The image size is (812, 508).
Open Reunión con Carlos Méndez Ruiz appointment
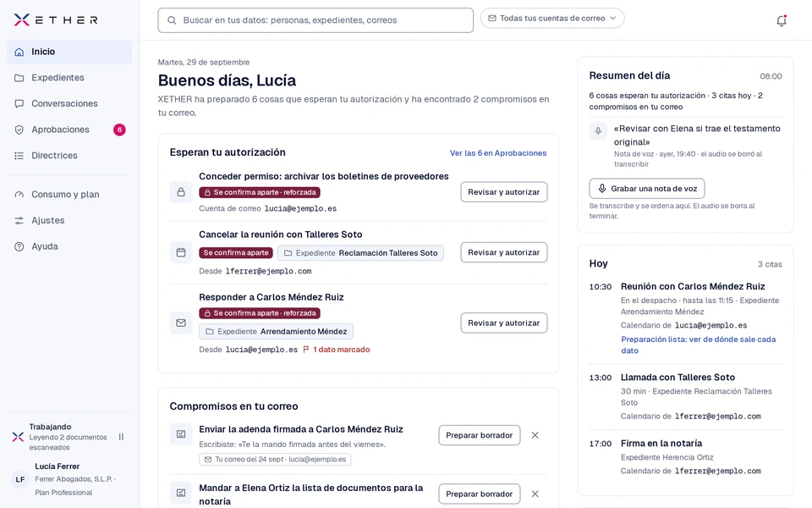(693, 287)
